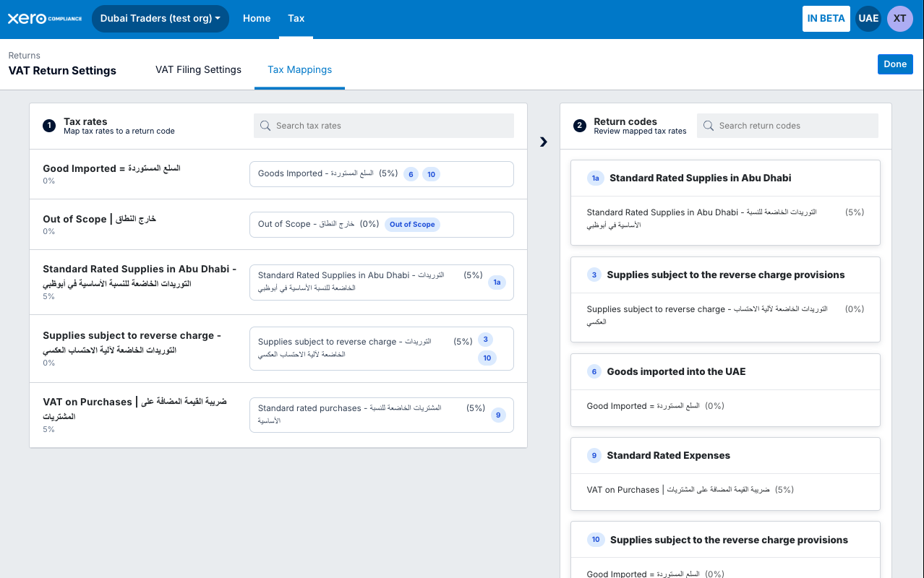Click badge 9 in Standard rated purchases selector
The image size is (924, 578).
click(498, 415)
